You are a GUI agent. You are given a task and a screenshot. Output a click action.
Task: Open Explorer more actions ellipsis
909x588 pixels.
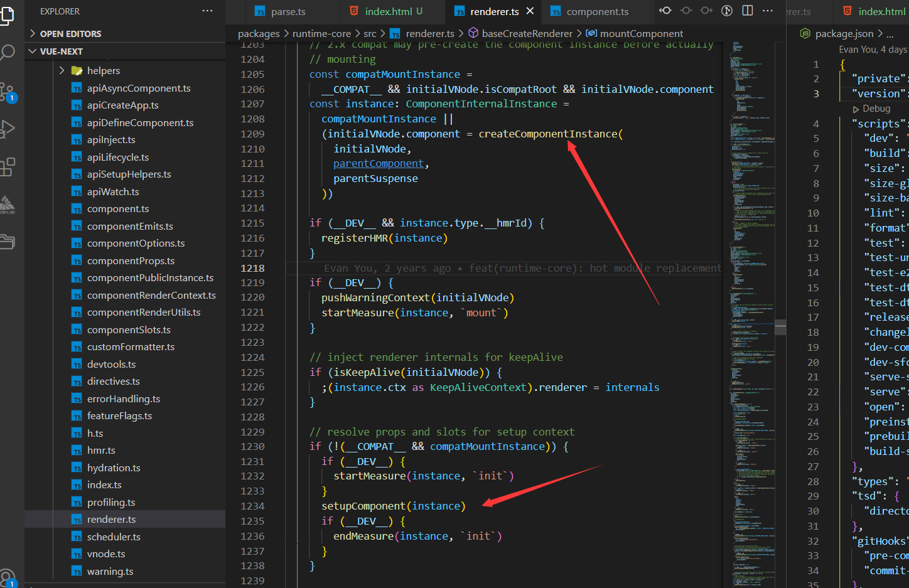(x=207, y=11)
